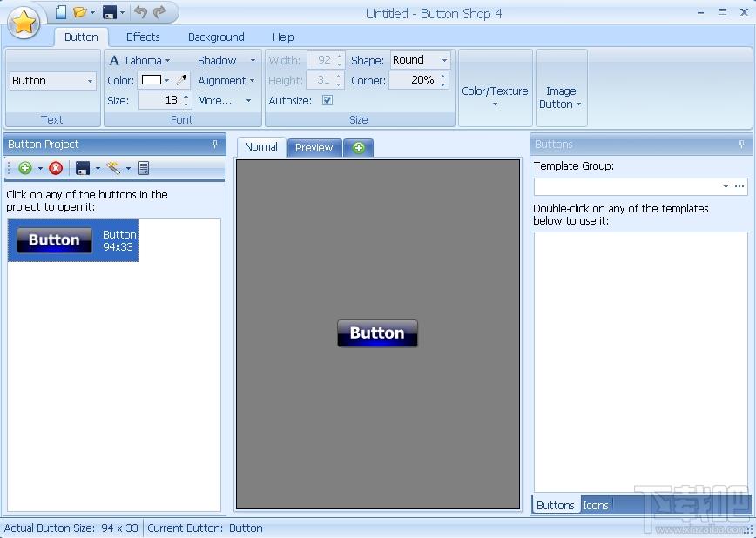
Task: Add new button state with green plus tab
Action: coord(358,147)
